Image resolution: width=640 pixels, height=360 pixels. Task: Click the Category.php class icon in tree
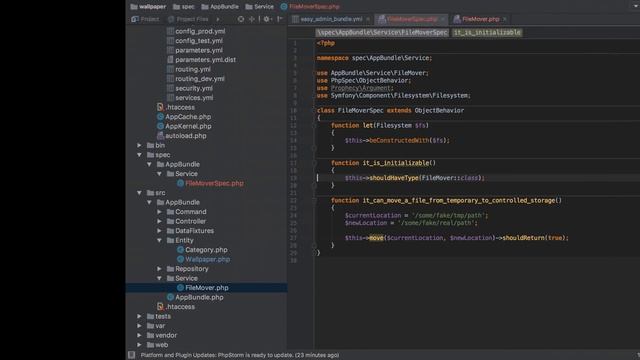coord(180,250)
